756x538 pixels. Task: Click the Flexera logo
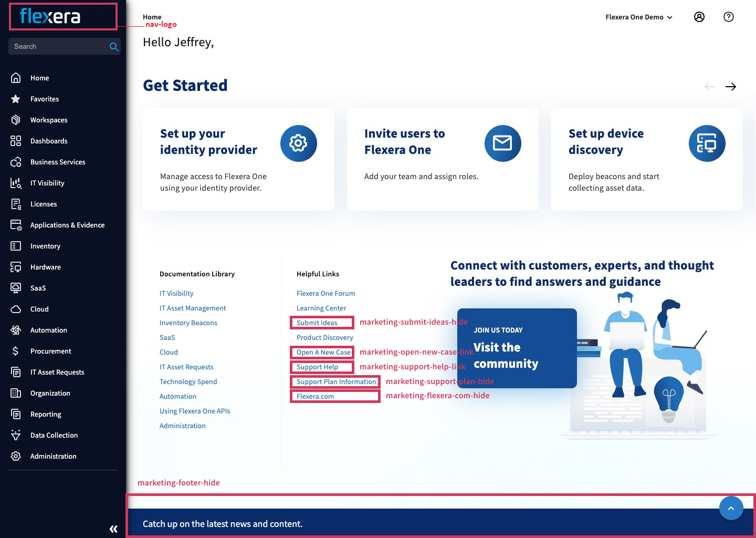tap(50, 17)
